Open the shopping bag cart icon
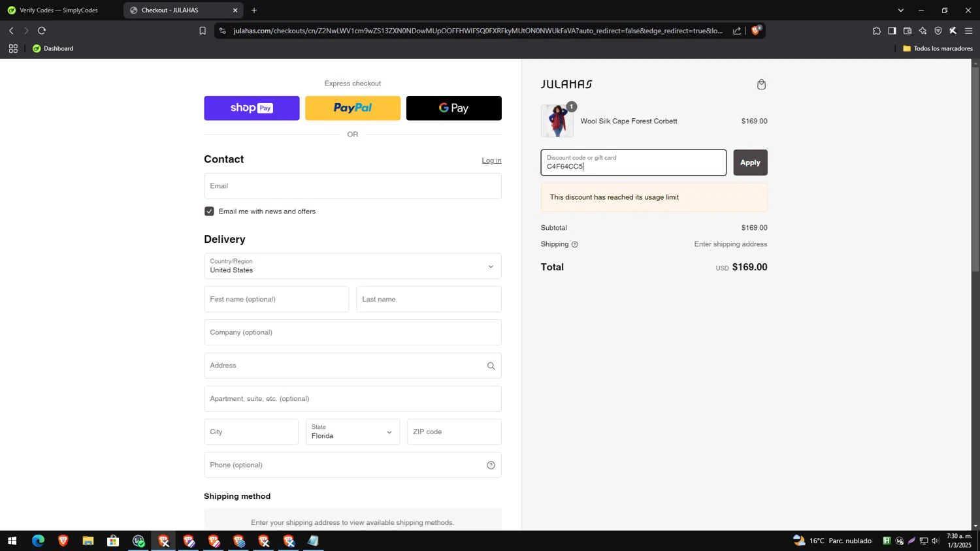980x551 pixels. (761, 84)
